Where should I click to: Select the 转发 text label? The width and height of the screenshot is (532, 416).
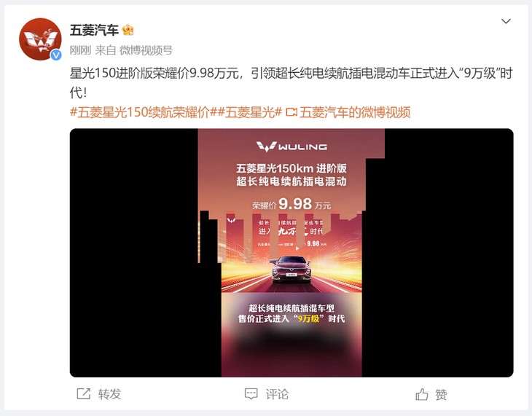click(109, 394)
